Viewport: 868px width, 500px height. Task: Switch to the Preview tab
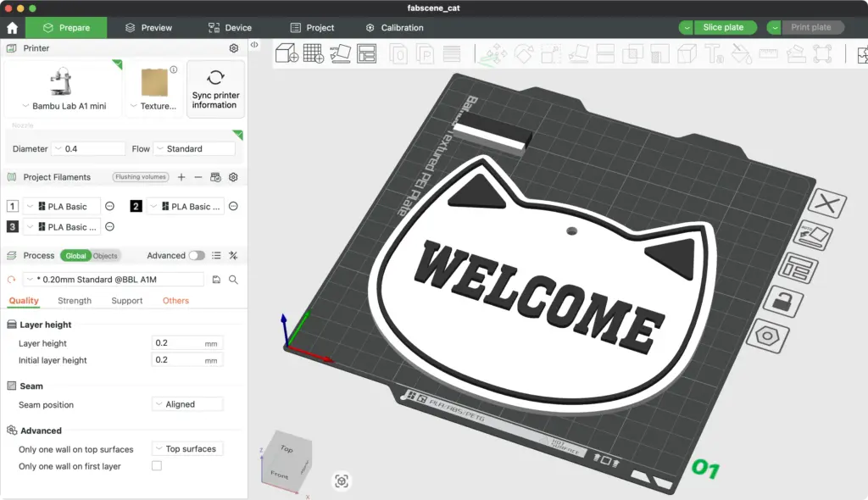[148, 28]
